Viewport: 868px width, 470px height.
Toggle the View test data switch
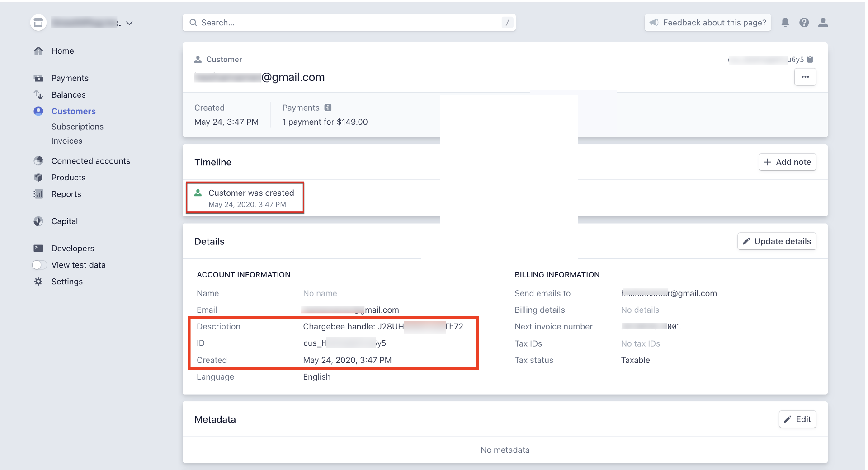click(x=39, y=265)
